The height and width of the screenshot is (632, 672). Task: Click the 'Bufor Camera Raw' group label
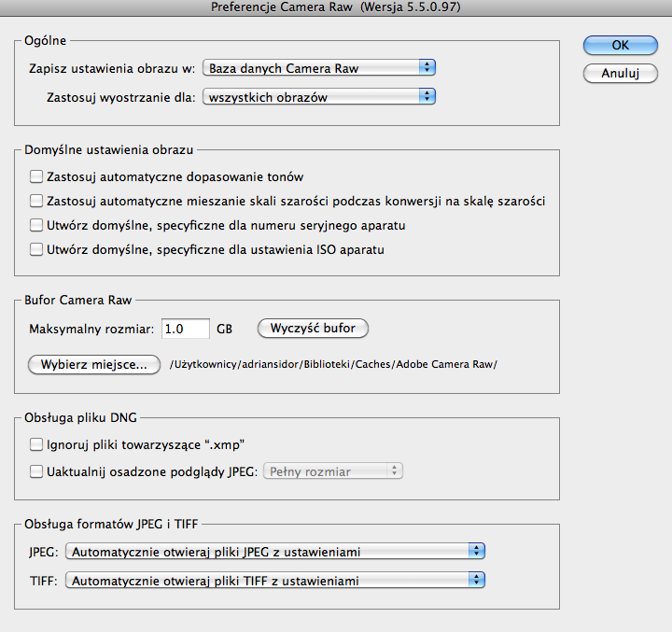tap(78, 301)
